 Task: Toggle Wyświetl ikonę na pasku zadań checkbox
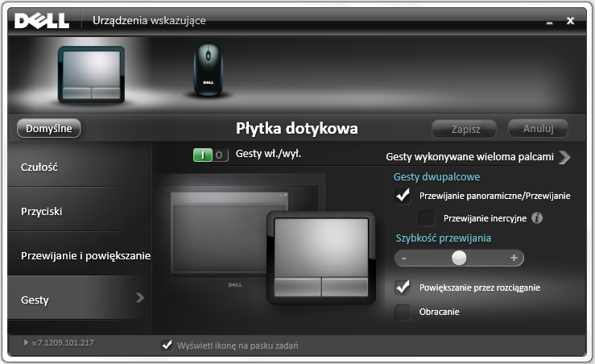coord(167,345)
